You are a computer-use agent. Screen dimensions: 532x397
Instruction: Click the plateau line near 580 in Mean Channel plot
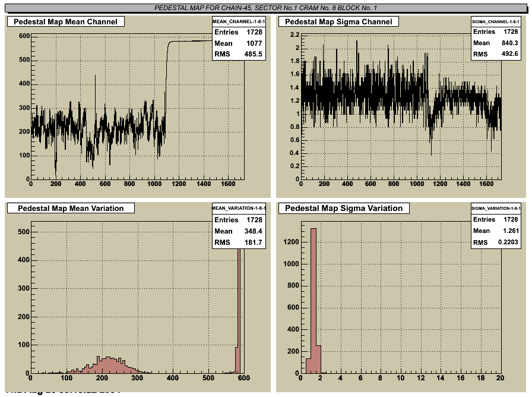(190, 42)
